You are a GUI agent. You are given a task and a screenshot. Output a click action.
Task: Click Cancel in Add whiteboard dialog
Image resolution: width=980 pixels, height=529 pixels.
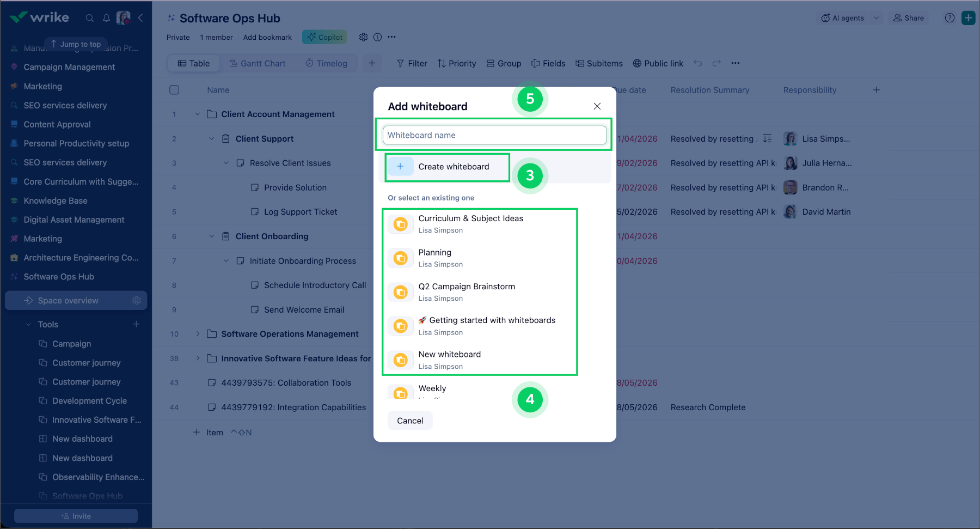tap(410, 421)
